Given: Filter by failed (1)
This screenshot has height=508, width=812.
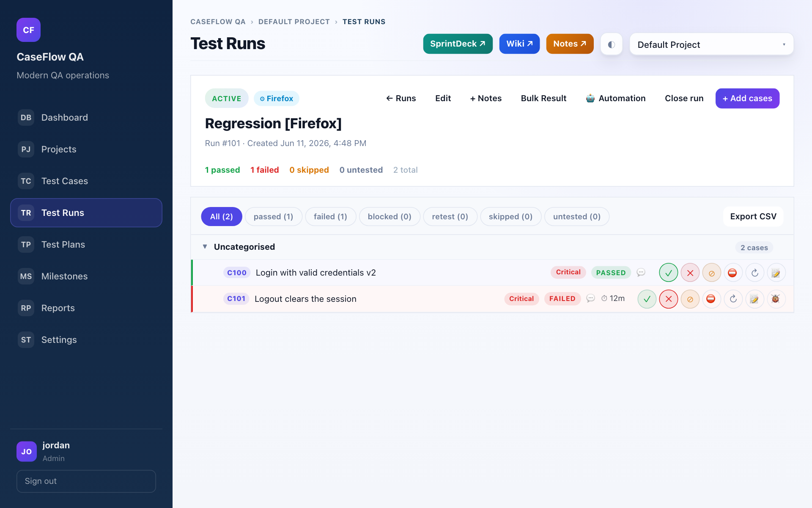Looking at the screenshot, I should pyautogui.click(x=330, y=216).
